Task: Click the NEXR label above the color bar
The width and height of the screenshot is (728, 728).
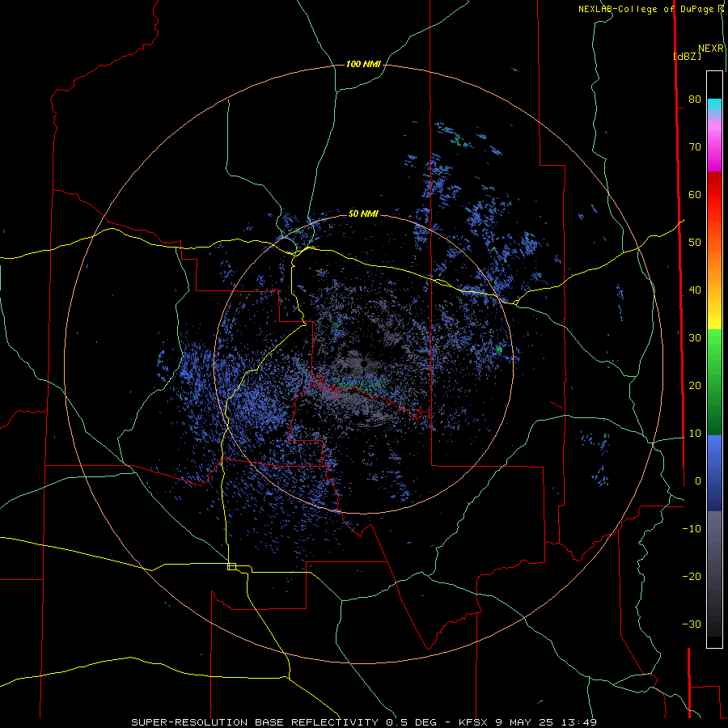Action: [711, 49]
